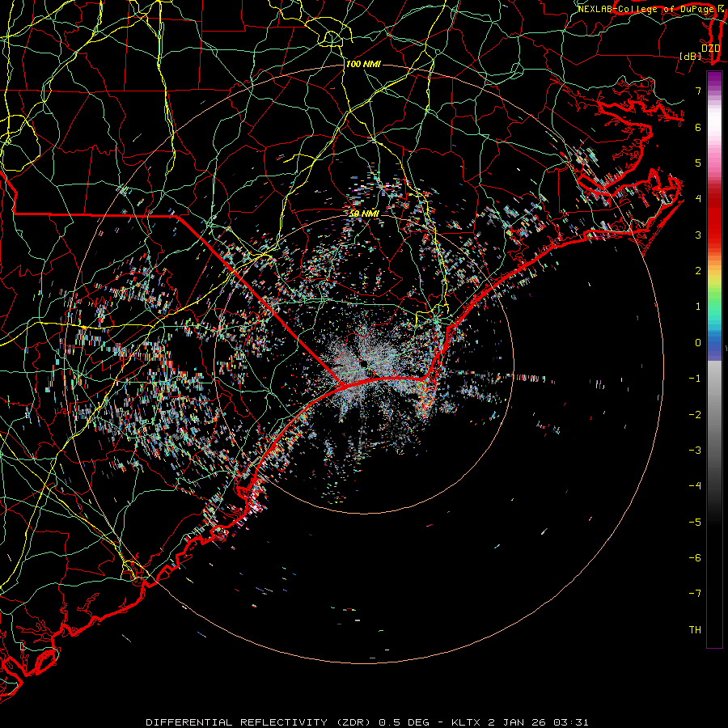Click the -7 value on the color scale
728x728 pixels.
[x=695, y=594]
